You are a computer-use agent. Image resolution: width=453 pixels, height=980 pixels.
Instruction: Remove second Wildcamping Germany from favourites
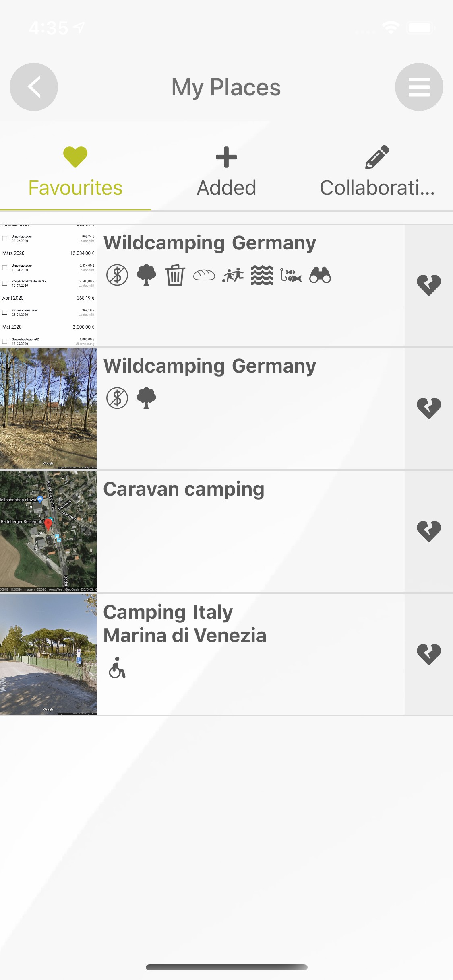pyautogui.click(x=428, y=408)
